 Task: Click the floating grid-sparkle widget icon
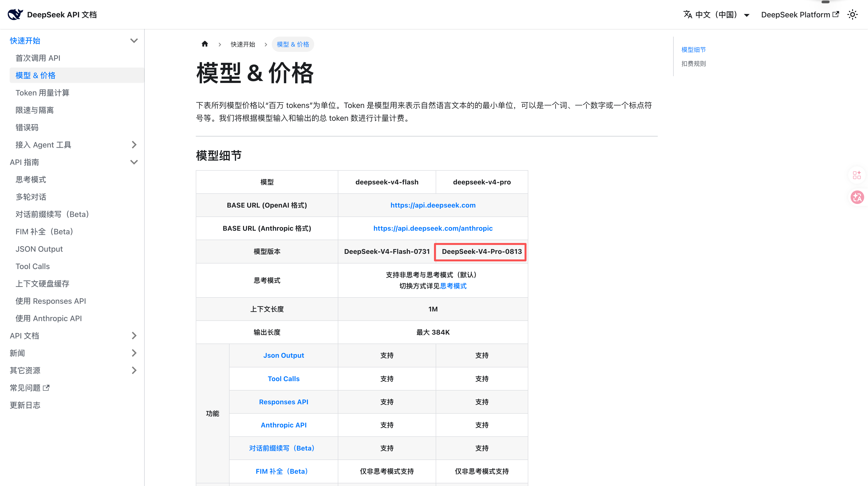857,175
